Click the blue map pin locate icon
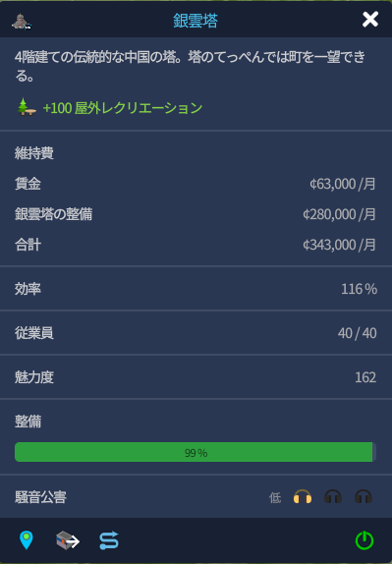 (x=27, y=540)
